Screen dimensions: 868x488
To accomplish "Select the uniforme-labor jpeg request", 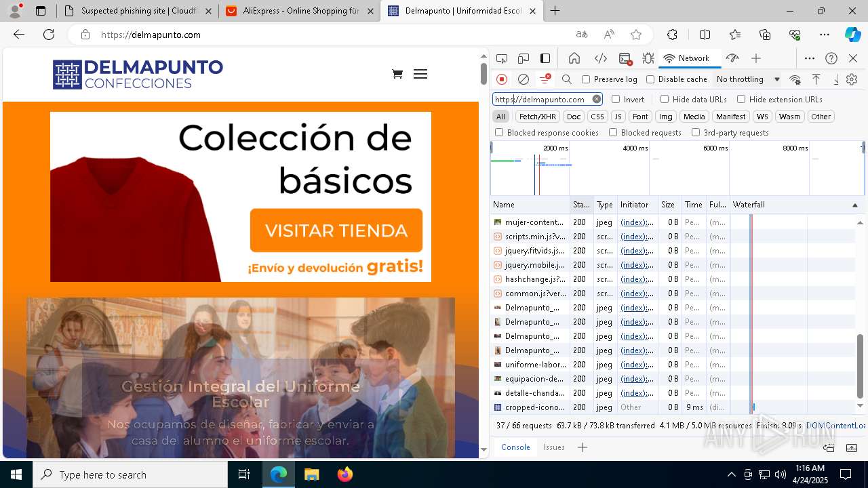I will pos(673,365).
